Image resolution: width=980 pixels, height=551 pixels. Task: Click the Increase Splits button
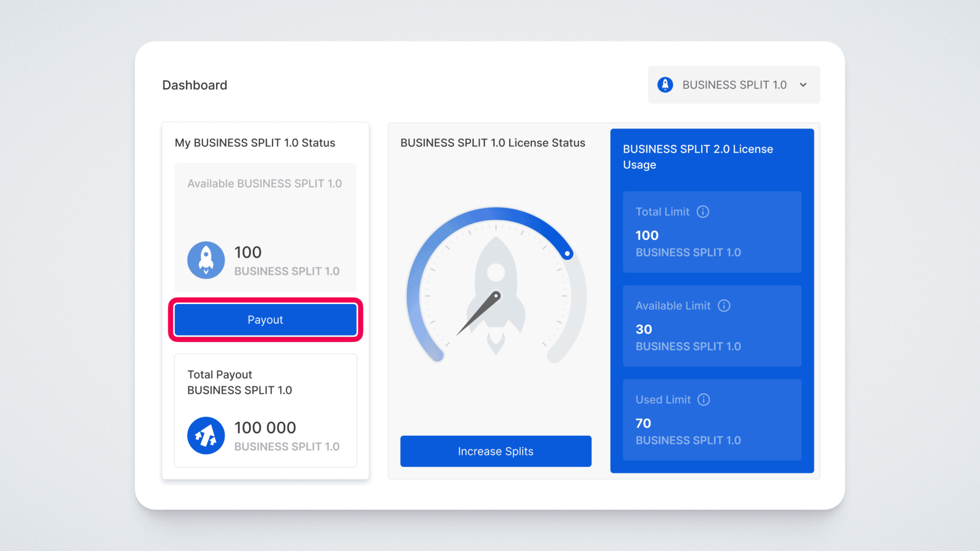(x=496, y=451)
